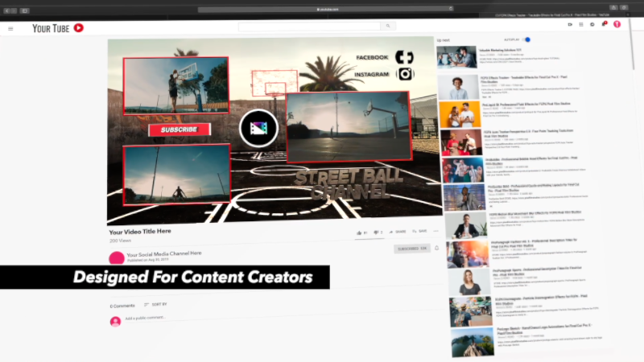Click the 0 Comments label

pos(122,306)
